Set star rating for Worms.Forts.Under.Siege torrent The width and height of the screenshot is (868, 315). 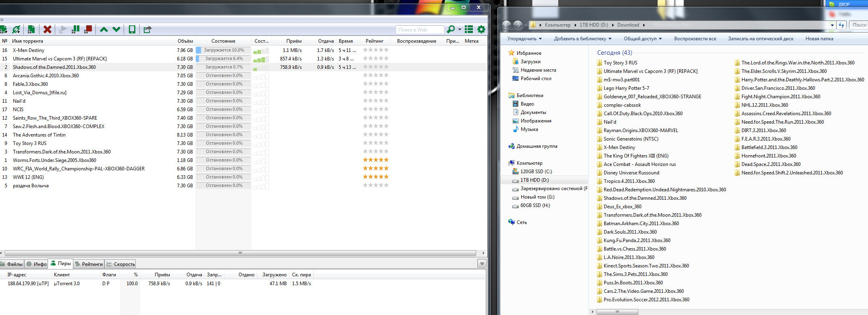(376, 160)
